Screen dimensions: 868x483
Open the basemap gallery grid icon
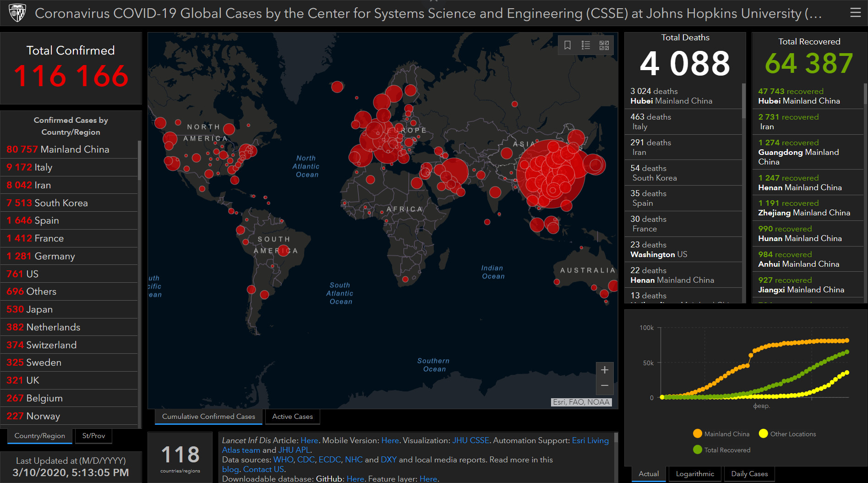[604, 45]
